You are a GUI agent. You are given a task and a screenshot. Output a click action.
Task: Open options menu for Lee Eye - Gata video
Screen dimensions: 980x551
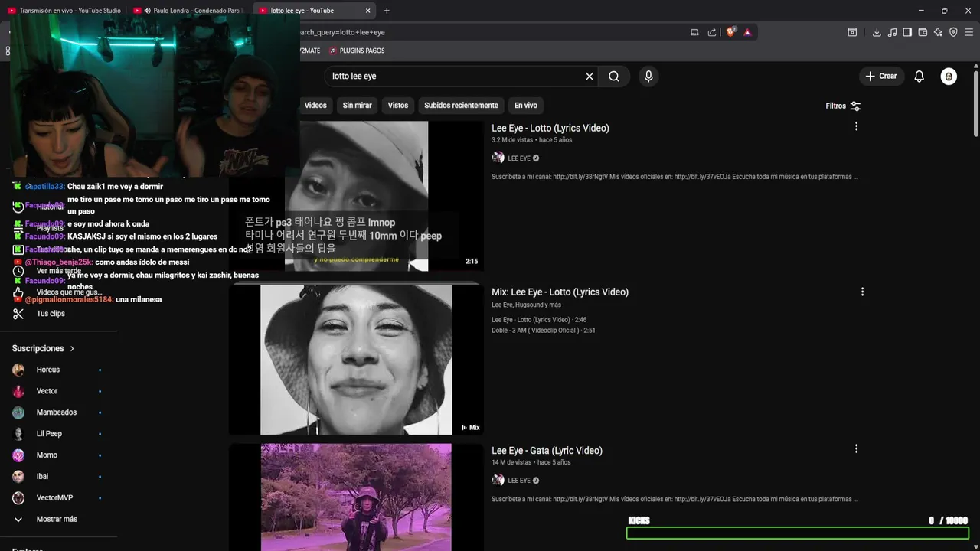point(856,448)
